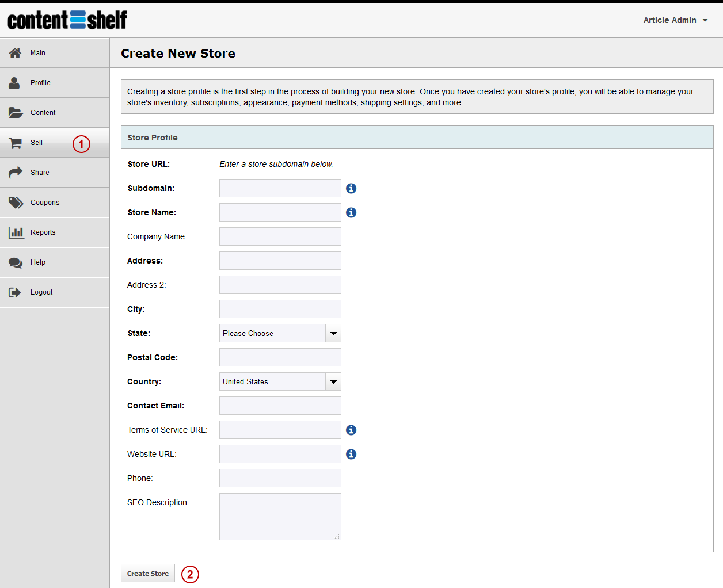Open the Help menu item

tap(38, 262)
